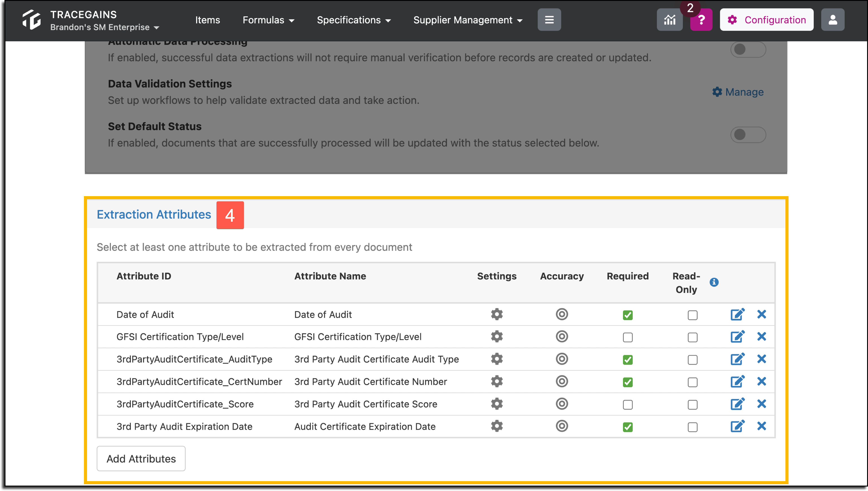Edit the Date of Audit attribute

tap(737, 314)
